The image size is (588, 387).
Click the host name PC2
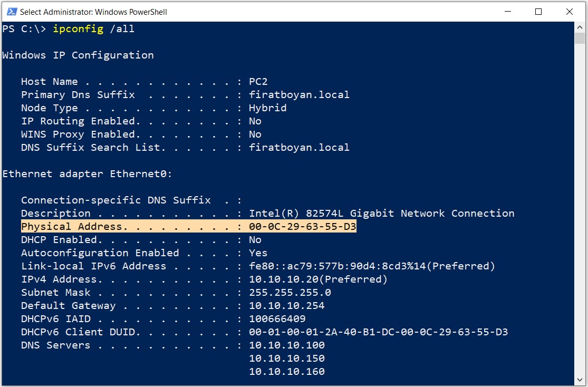(258, 81)
